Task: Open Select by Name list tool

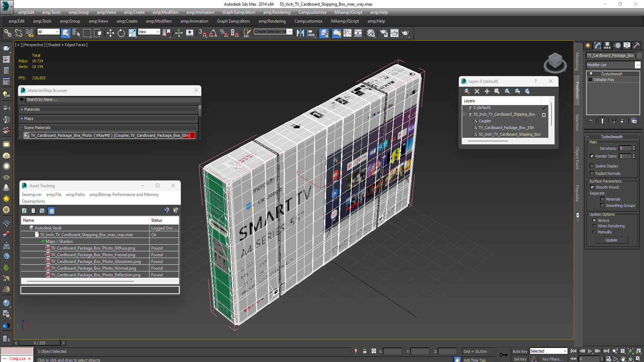Action: tap(76, 33)
